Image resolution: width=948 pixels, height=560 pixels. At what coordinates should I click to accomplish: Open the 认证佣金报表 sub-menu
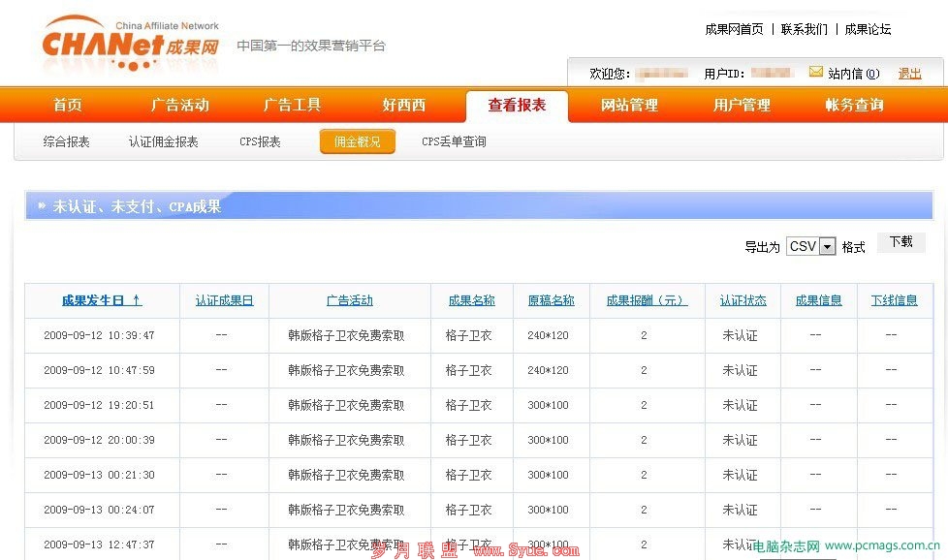[x=164, y=142]
